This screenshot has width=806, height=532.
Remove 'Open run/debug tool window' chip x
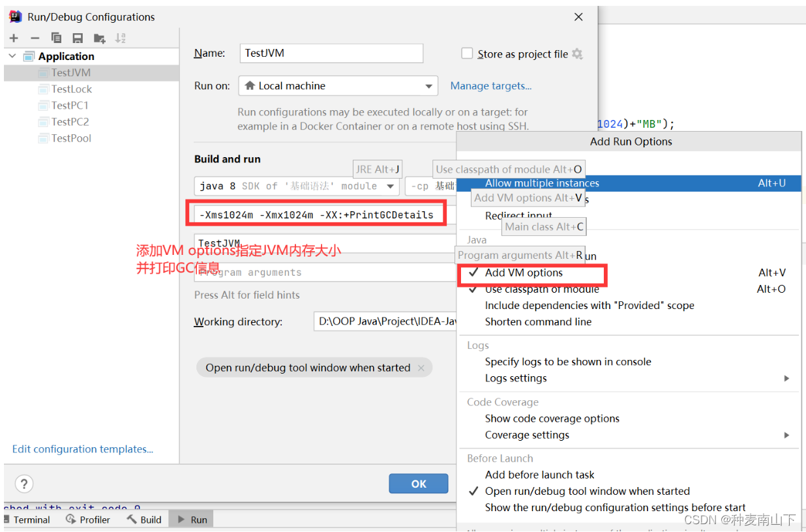point(421,368)
